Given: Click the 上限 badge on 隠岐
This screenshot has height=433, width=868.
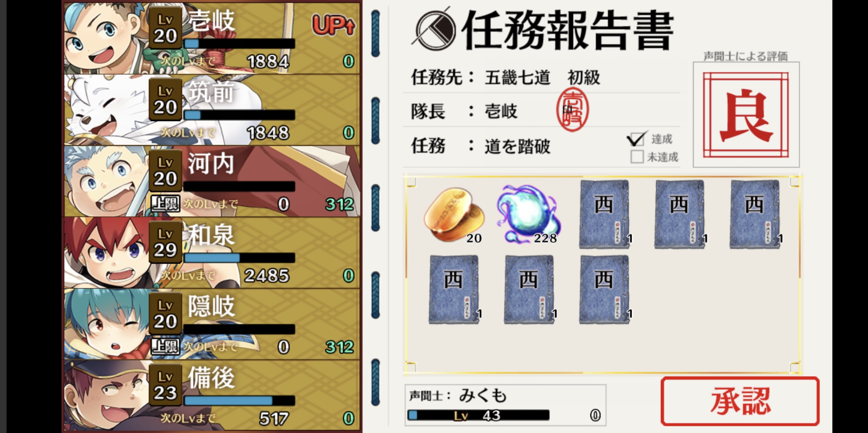Looking at the screenshot, I should pyautogui.click(x=165, y=346).
